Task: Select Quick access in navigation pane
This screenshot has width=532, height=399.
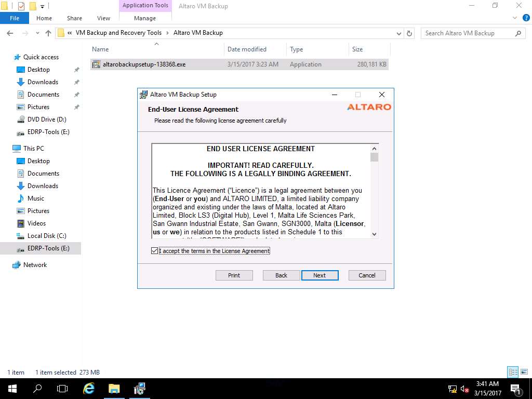Action: [x=41, y=57]
